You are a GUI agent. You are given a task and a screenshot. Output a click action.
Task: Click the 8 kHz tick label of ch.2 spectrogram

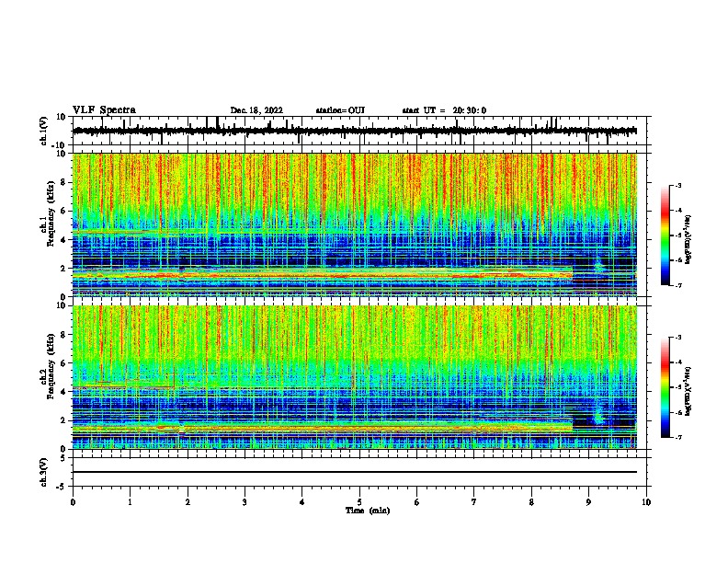coord(63,335)
